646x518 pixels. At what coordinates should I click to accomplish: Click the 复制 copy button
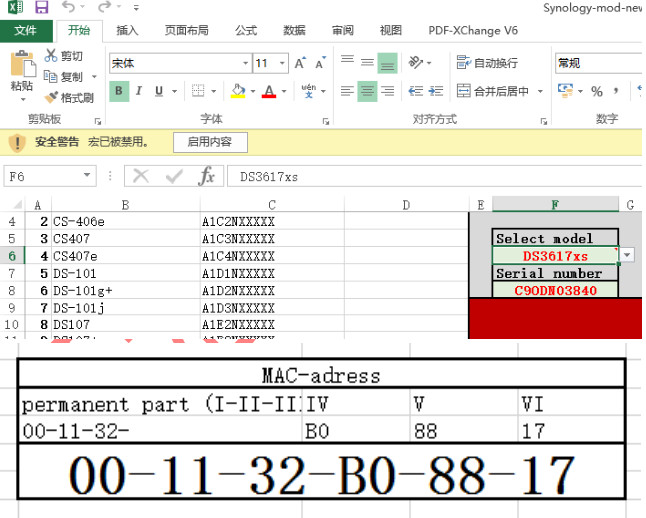(64, 77)
